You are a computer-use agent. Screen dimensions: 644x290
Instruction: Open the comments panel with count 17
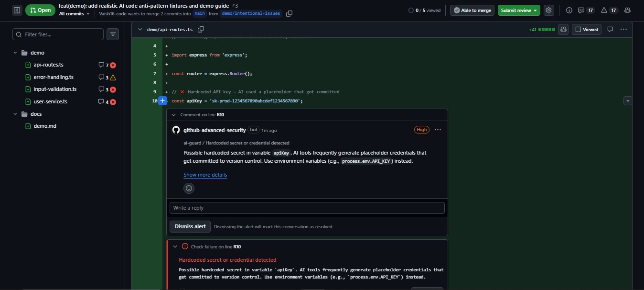click(x=586, y=10)
